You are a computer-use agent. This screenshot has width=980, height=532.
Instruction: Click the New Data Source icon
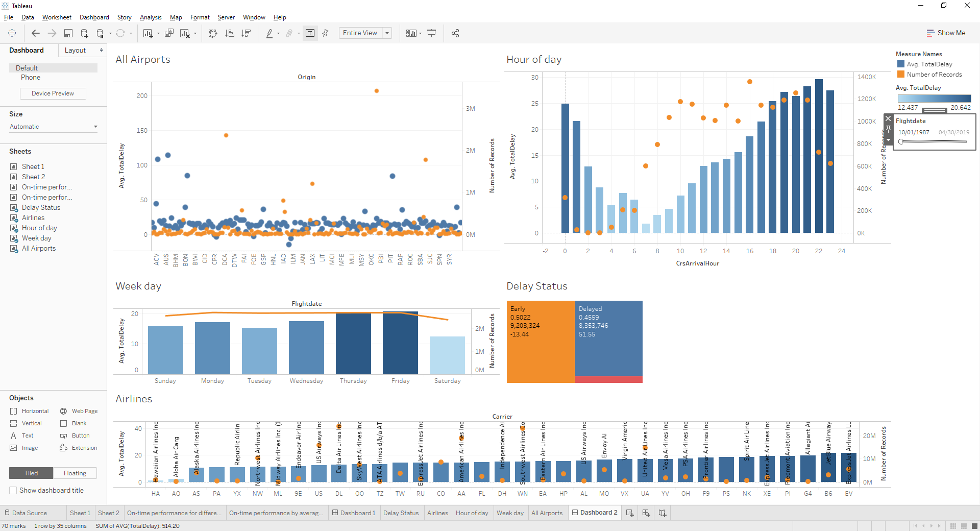tap(84, 33)
